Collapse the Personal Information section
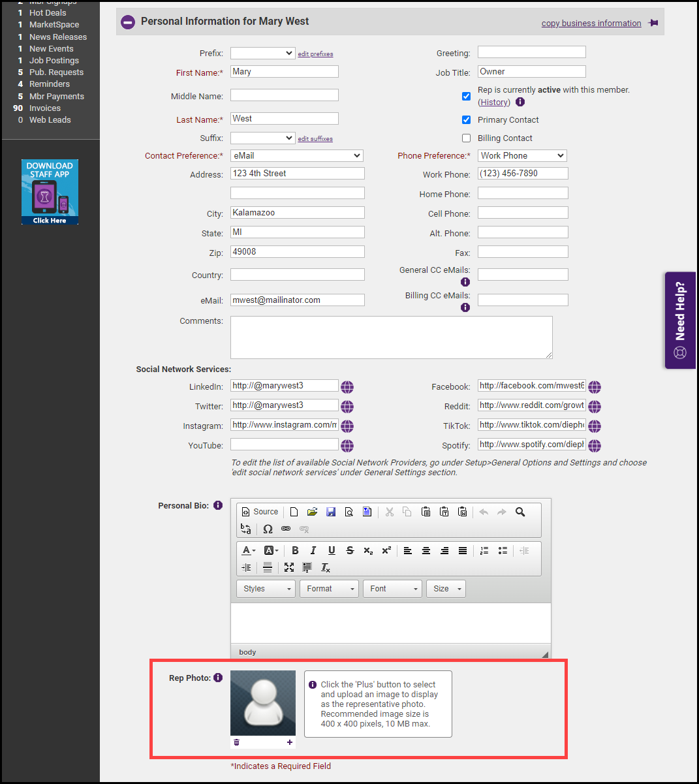 click(129, 22)
